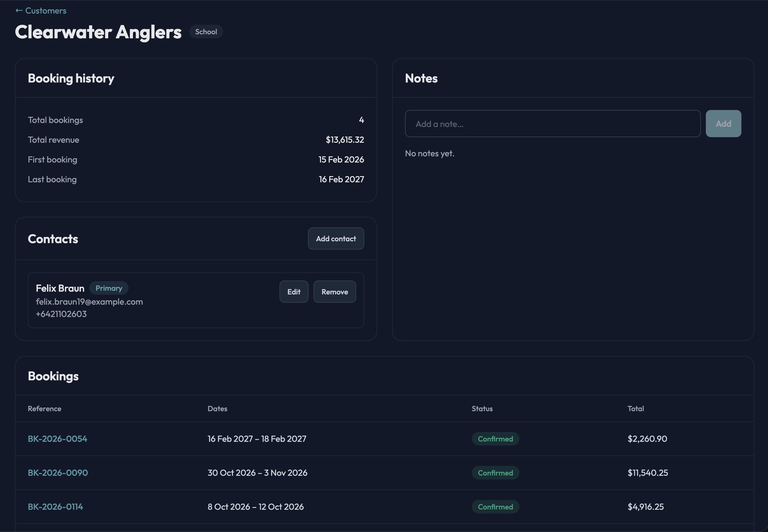Click the School tag badge

point(206,32)
